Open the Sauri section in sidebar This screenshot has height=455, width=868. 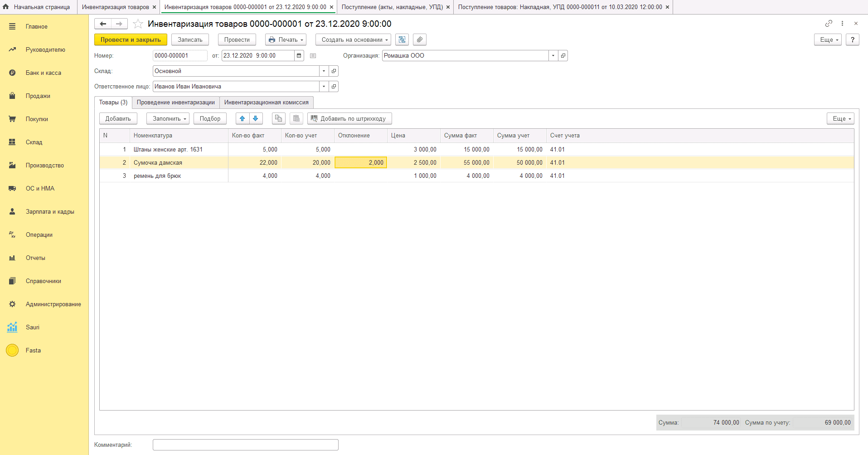[33, 327]
